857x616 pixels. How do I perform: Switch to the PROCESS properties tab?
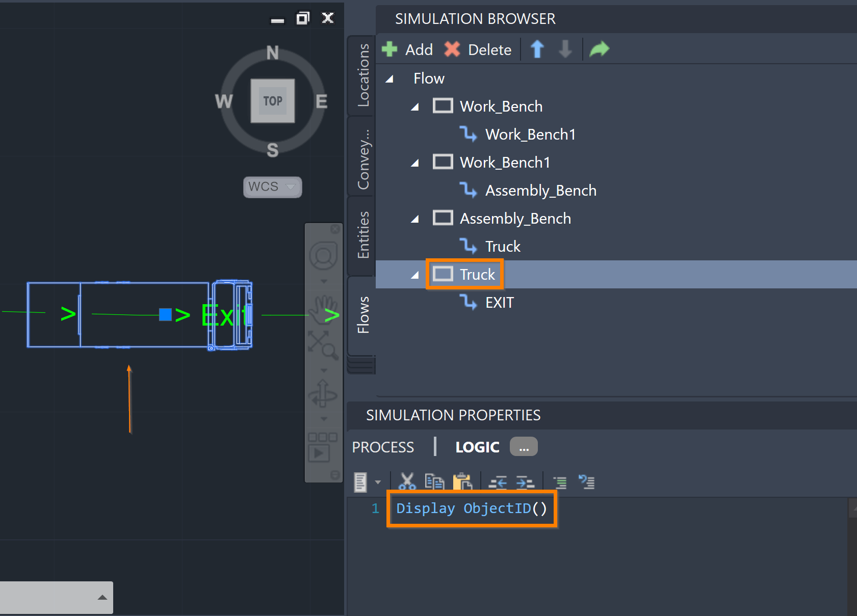(383, 447)
